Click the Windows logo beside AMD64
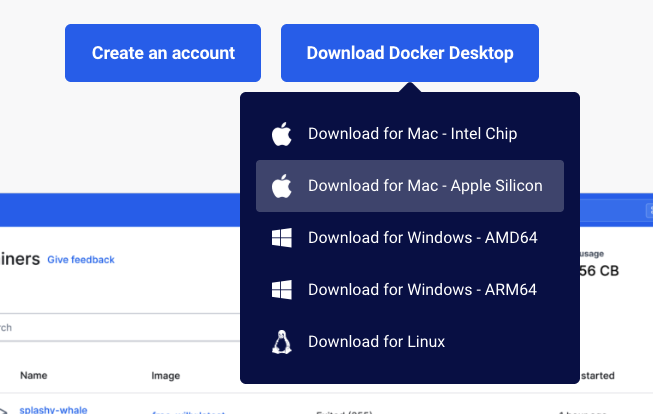Viewport: 653px width, 414px height. pyautogui.click(x=282, y=238)
